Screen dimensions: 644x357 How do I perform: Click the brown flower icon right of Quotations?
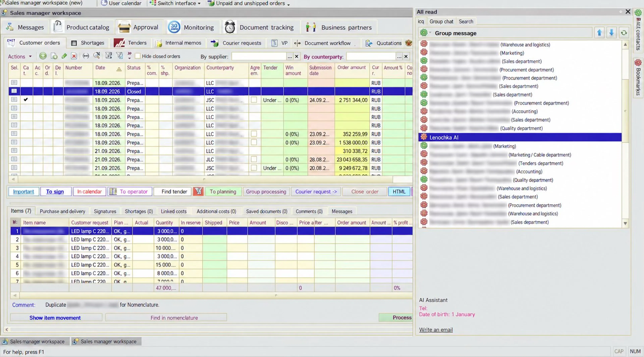(x=409, y=43)
